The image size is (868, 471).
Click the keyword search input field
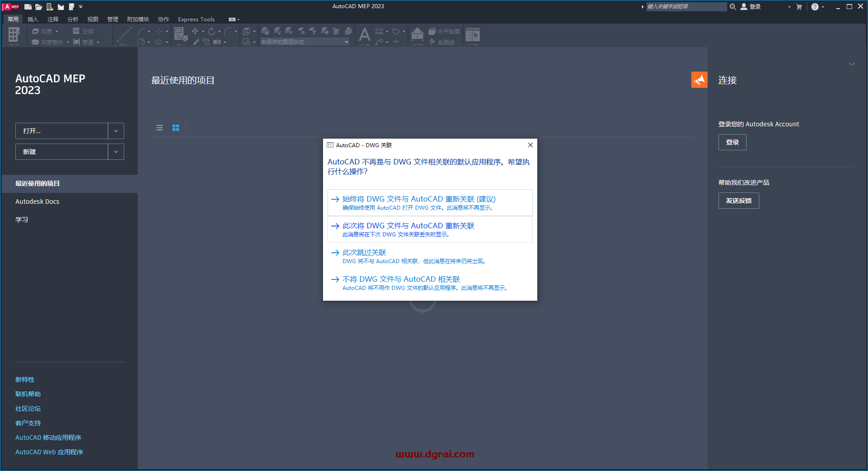[686, 7]
